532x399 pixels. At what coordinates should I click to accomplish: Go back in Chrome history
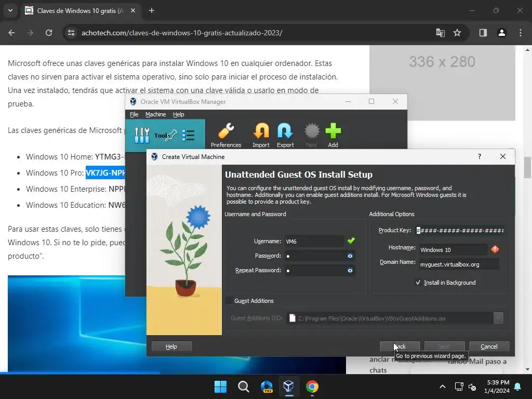11,33
